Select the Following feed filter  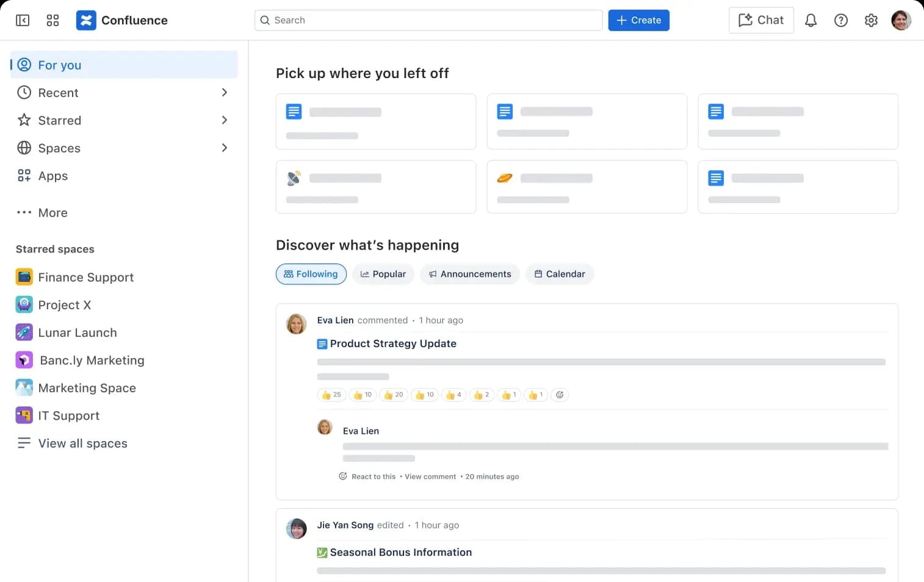click(311, 274)
